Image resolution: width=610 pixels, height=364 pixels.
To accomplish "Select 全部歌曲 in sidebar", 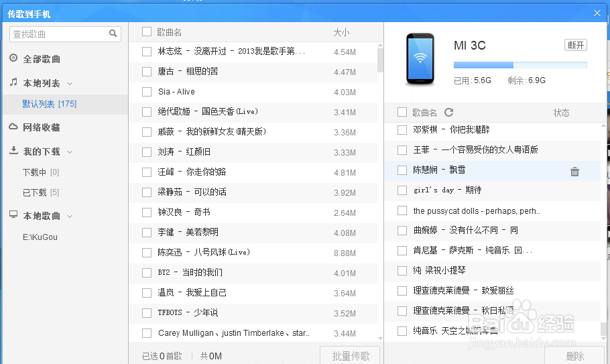I will tap(42, 59).
